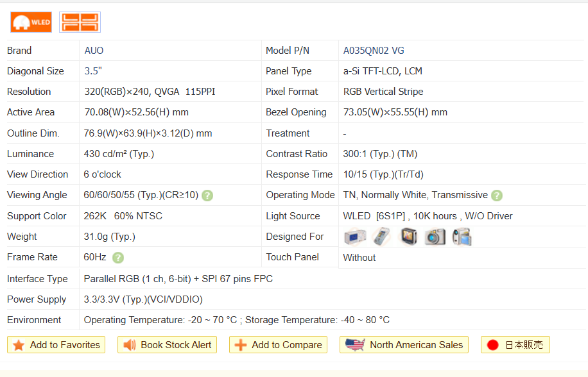This screenshot has width=588, height=377.
Task: Click the orange WLED backlight badge
Action: [x=31, y=22]
